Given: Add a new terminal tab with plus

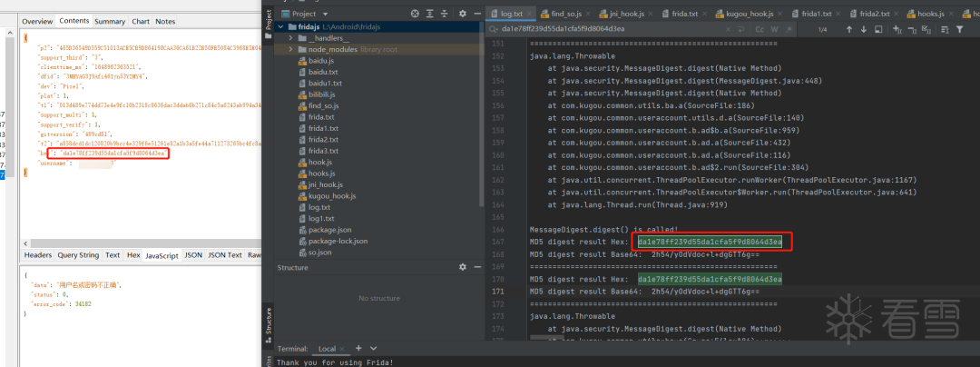Looking at the screenshot, I should [358, 348].
